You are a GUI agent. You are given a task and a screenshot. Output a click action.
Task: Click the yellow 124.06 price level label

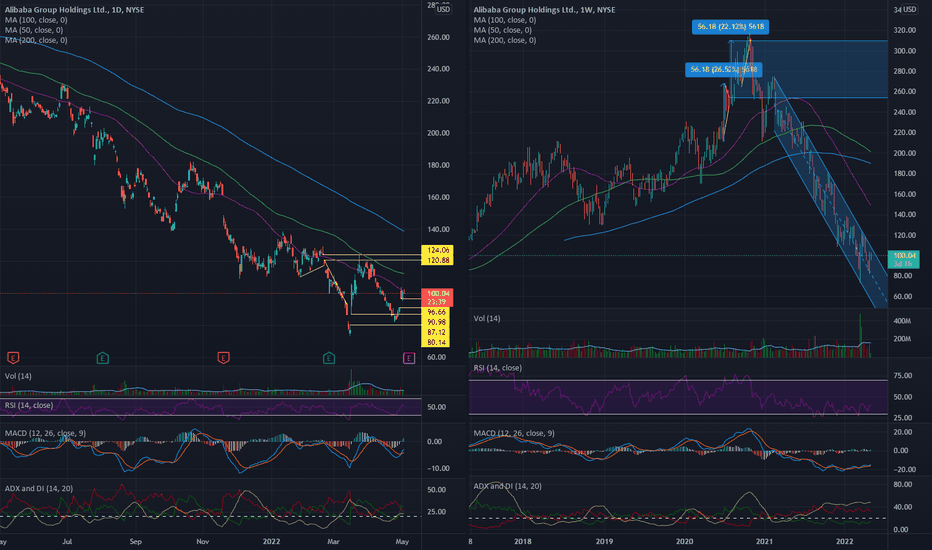coord(437,250)
